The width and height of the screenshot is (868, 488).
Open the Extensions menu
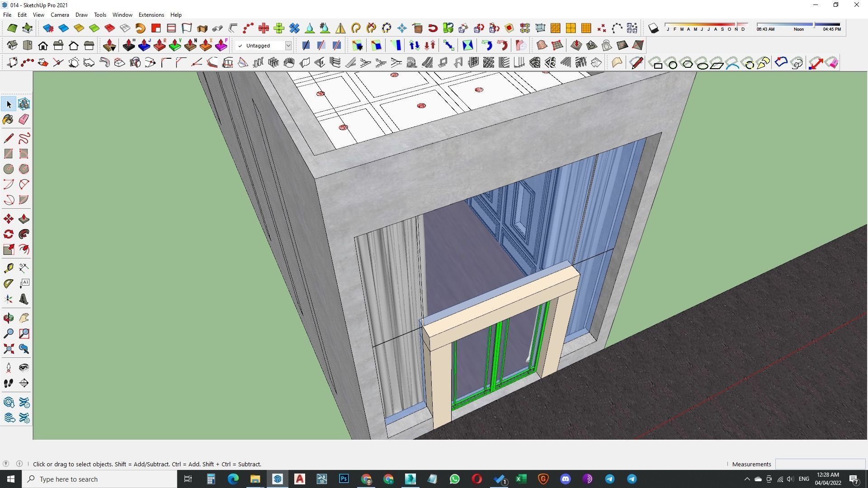pos(151,15)
